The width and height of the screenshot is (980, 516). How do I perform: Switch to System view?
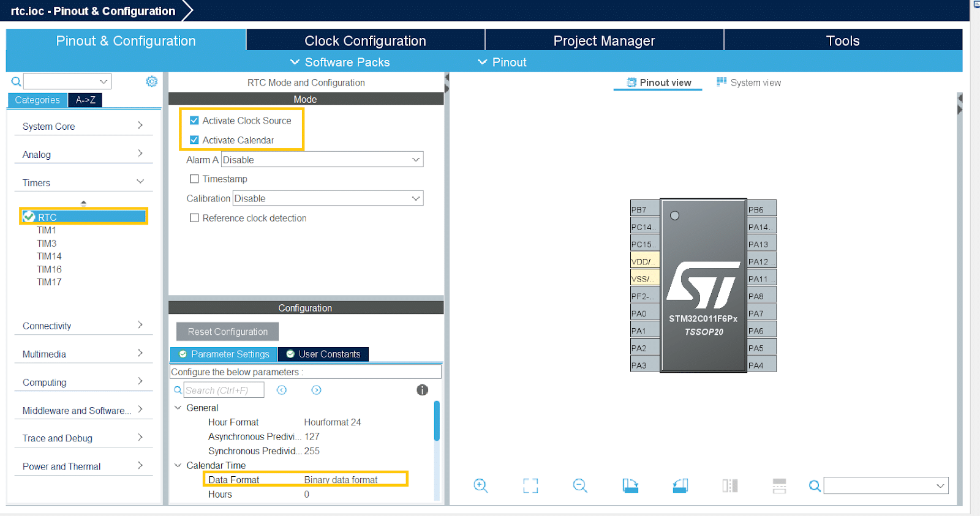click(748, 83)
